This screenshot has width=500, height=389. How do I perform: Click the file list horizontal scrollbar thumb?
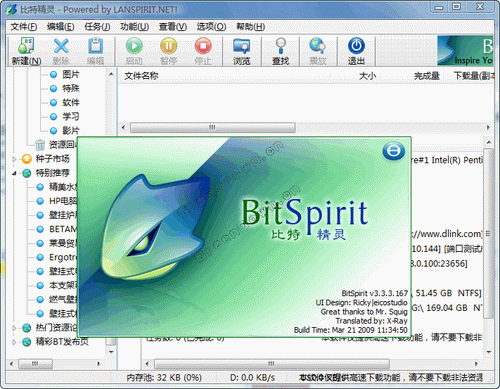click(x=213, y=127)
